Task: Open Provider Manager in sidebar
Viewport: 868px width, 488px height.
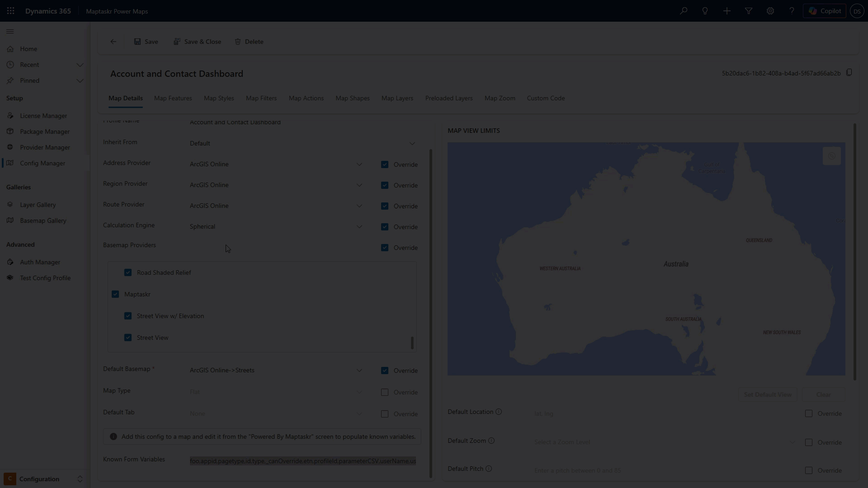Action: coord(45,147)
